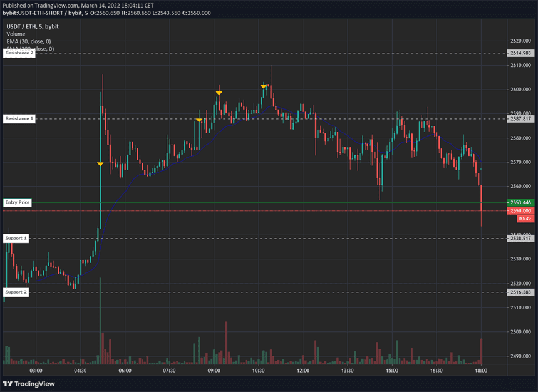
Task: Select the Support 2 line label
Action: (16, 292)
